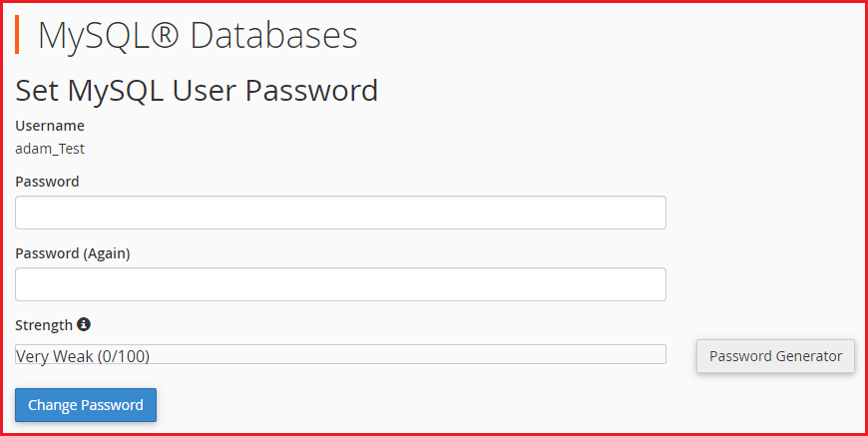Click the Change Password button
Screen dimensions: 868x436
click(86, 405)
